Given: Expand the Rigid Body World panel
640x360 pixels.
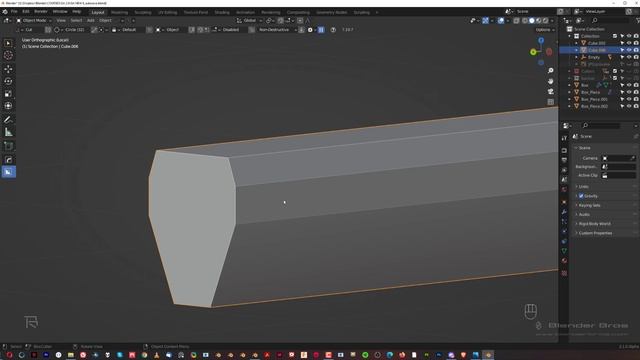Looking at the screenshot, I should tap(605, 224).
